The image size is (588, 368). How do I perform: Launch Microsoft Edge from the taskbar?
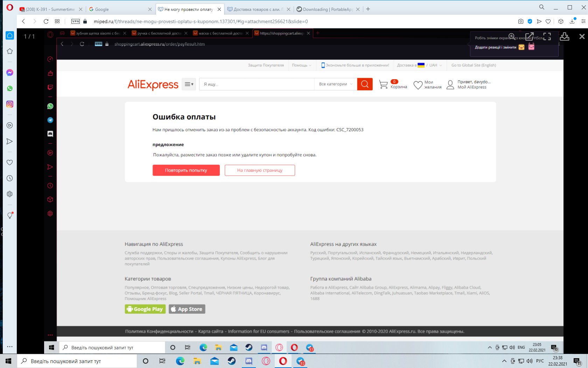coord(180,361)
